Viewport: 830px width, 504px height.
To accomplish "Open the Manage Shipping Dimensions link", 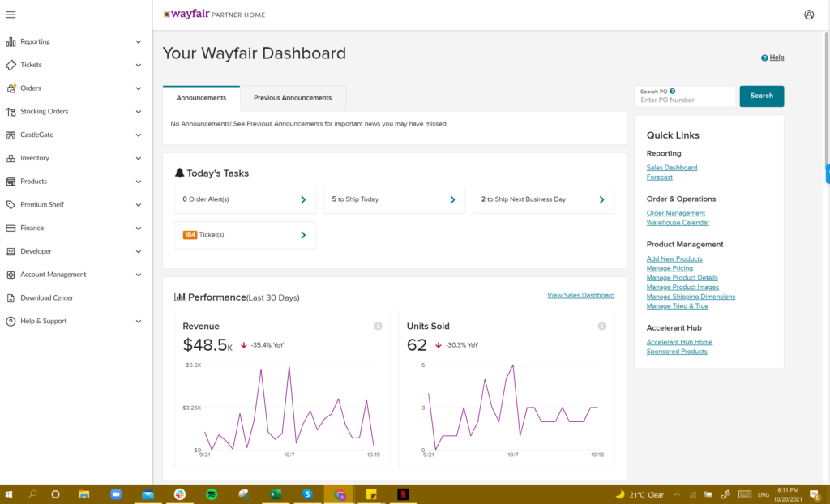I will click(x=691, y=297).
